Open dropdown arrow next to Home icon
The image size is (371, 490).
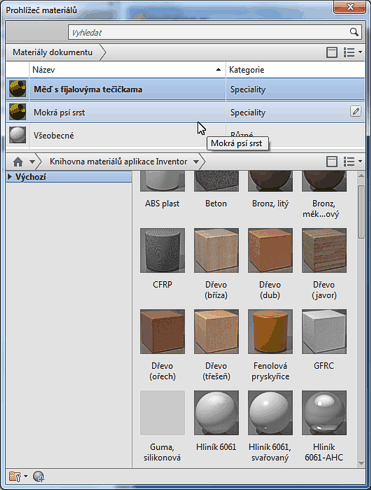32,162
